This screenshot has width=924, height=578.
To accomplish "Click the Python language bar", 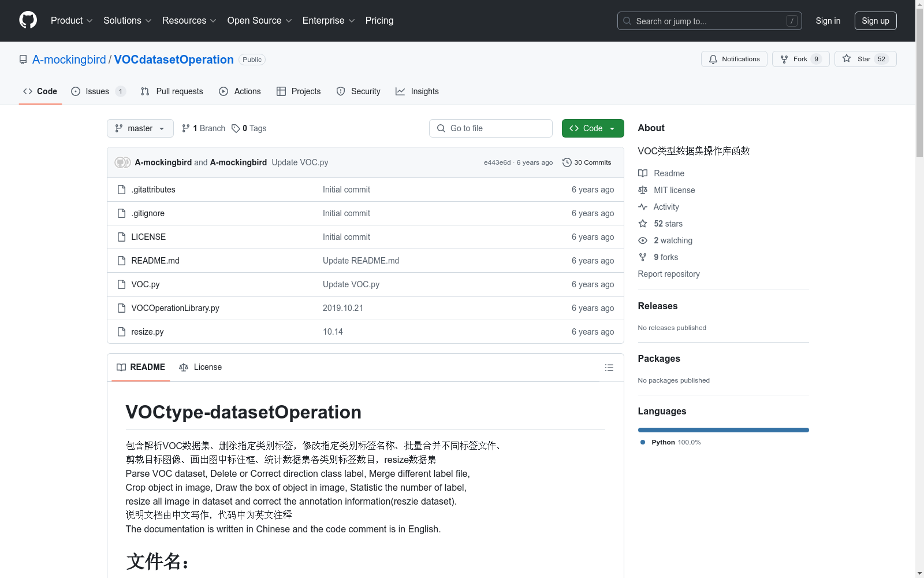I will [x=723, y=430].
